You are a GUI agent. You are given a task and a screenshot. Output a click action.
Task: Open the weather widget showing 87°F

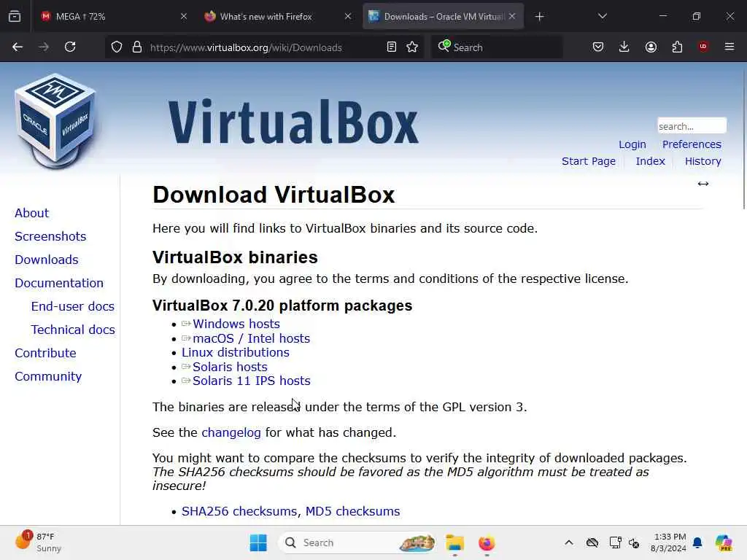click(38, 542)
